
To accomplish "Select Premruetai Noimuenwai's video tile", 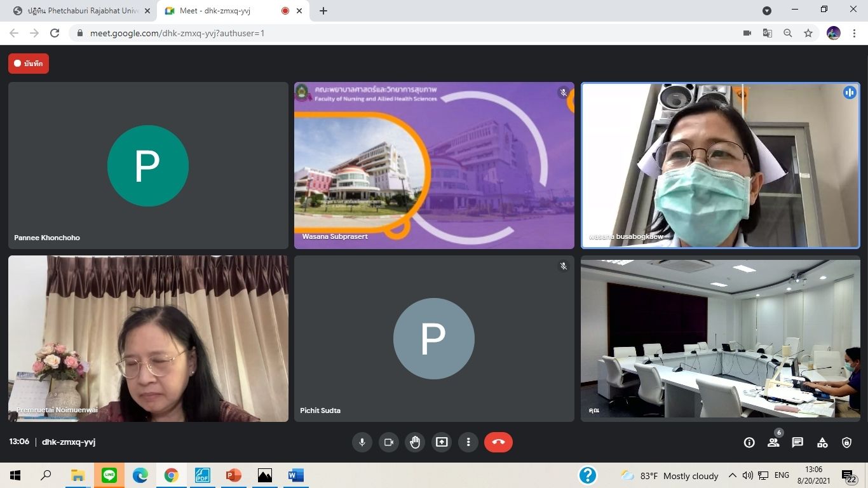I will point(148,338).
